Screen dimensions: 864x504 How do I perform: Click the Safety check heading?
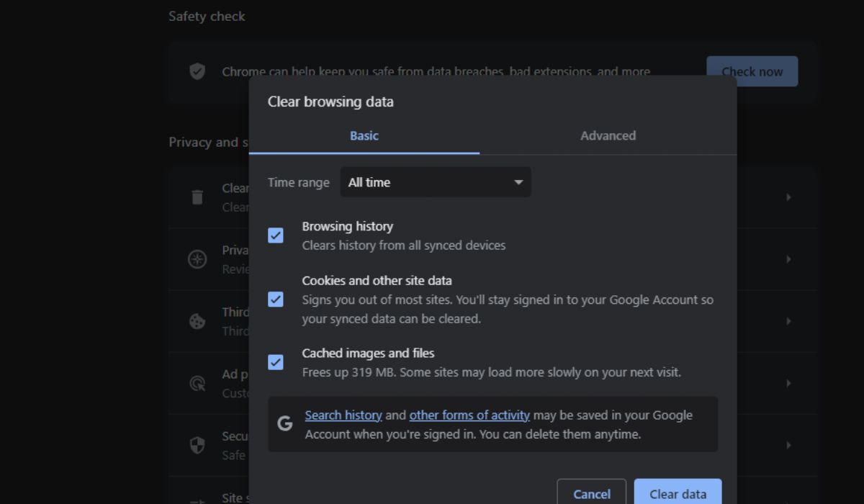[x=207, y=16]
